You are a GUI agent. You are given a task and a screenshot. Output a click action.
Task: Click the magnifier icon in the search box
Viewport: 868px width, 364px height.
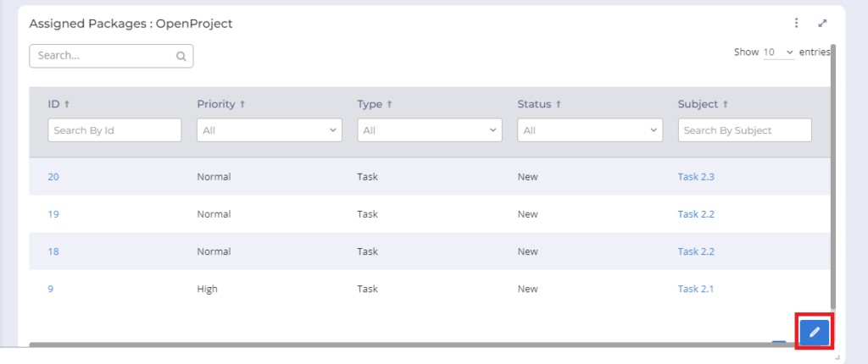(181, 56)
